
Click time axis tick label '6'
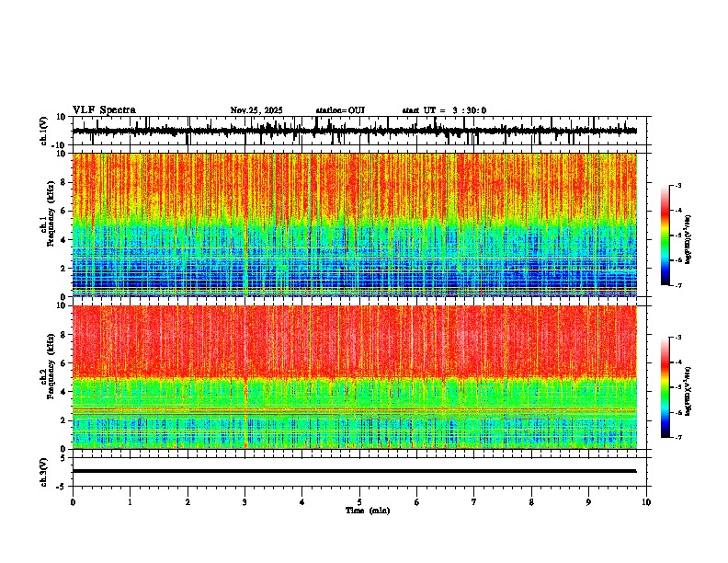pos(416,502)
